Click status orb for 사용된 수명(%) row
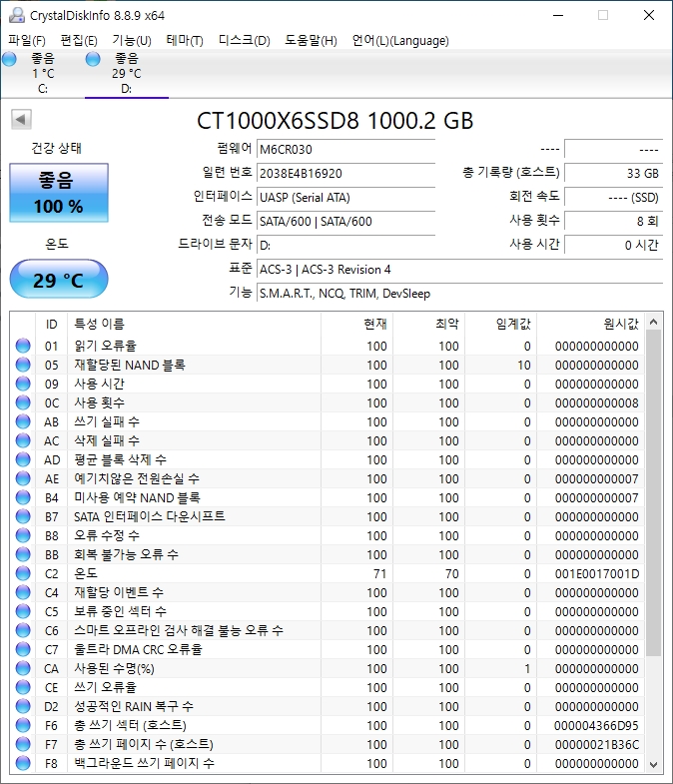 [x=24, y=669]
